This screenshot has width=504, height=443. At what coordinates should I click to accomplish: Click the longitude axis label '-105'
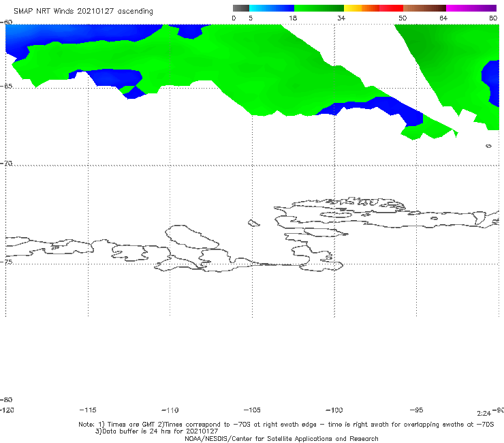click(x=252, y=410)
